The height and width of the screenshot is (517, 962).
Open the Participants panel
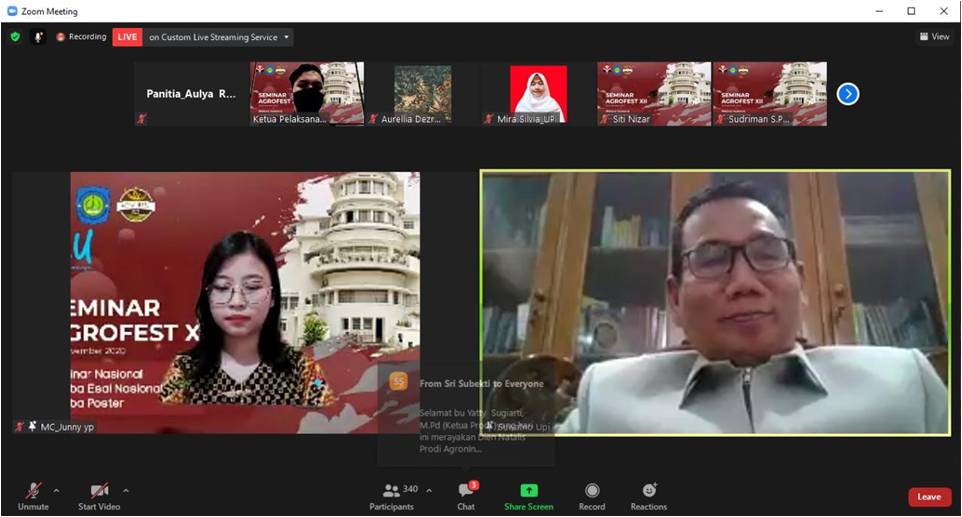[391, 496]
